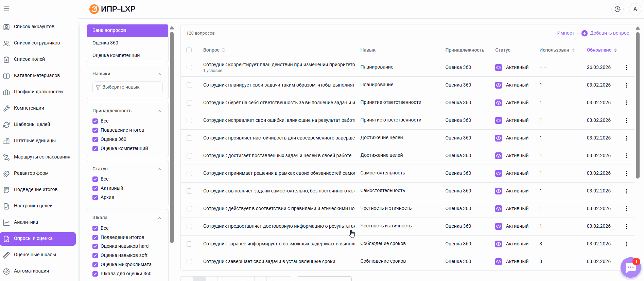Click the Добавить вопрос text link
This screenshot has width=644, height=281.
click(x=609, y=33)
